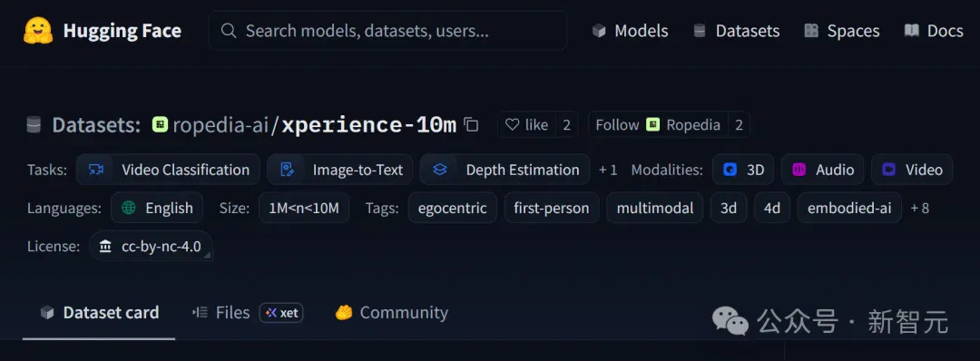Open Spaces in the top navigation
Screen dimensions: 980x361
842,31
